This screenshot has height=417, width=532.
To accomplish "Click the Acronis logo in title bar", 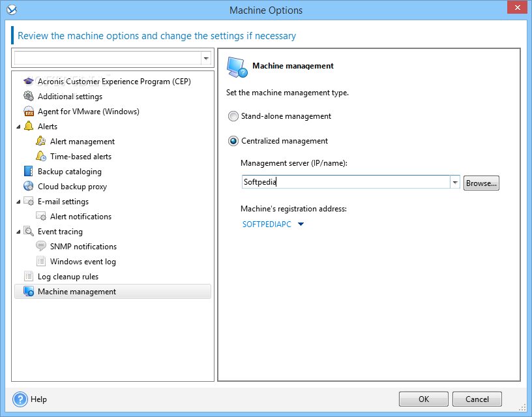I will click(x=12, y=10).
